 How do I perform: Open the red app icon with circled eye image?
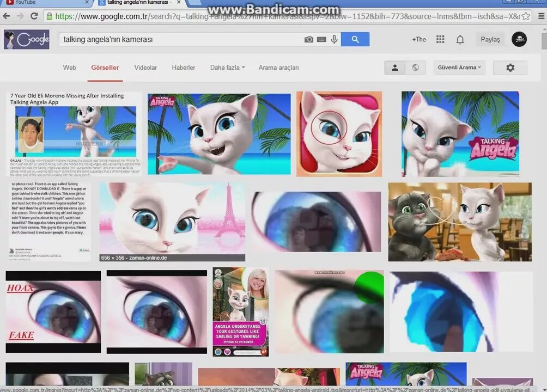coord(339,134)
